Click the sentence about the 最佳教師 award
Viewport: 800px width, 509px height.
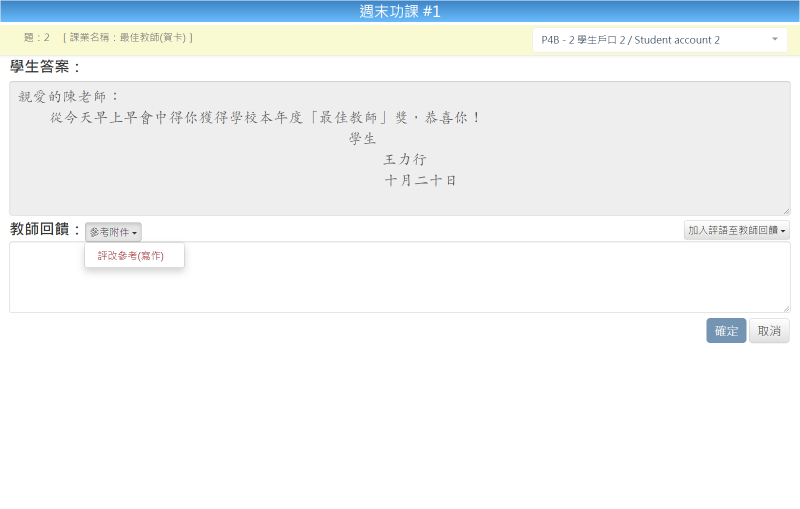pyautogui.click(x=266, y=118)
